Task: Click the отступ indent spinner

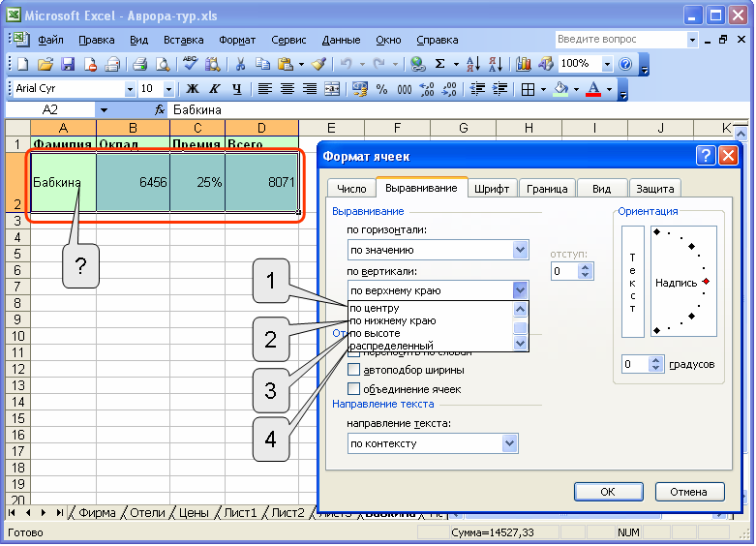Action: (585, 271)
